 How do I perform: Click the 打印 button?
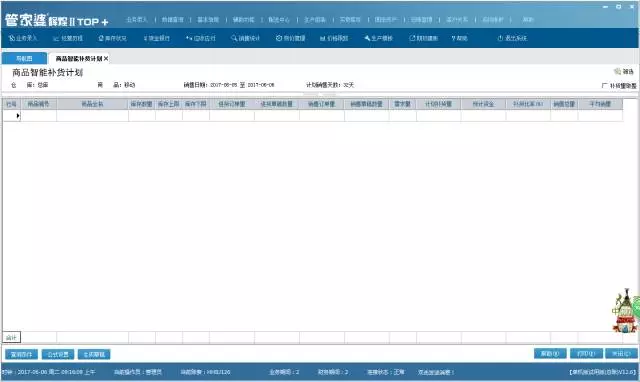click(586, 353)
